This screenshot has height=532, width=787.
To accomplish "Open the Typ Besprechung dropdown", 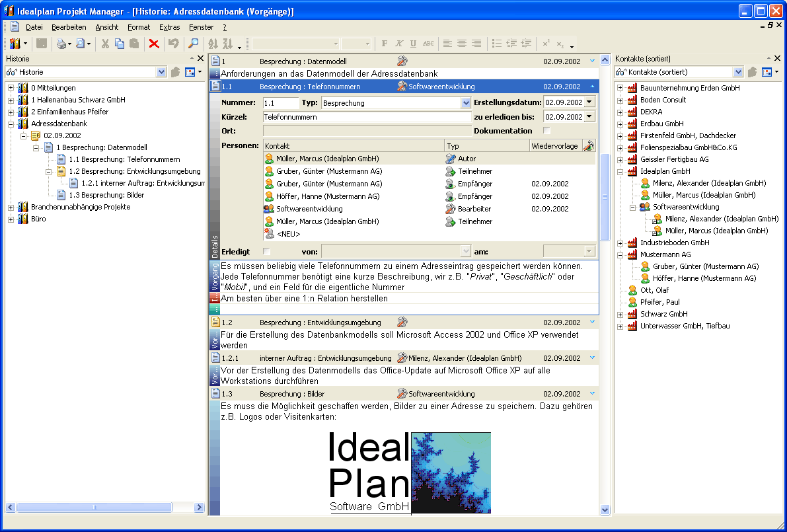I will click(x=466, y=103).
